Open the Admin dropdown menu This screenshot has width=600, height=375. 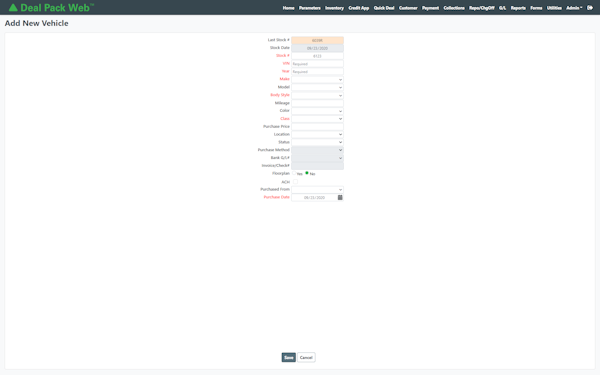click(574, 8)
